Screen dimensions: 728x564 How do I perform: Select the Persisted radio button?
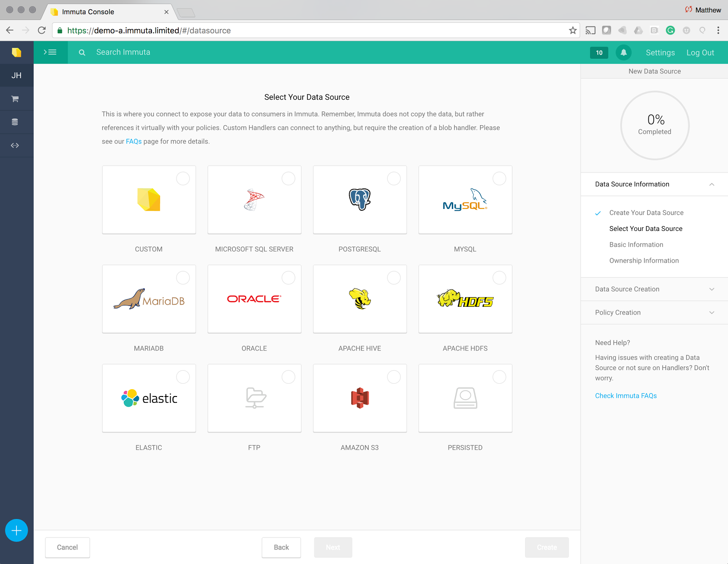pyautogui.click(x=499, y=377)
